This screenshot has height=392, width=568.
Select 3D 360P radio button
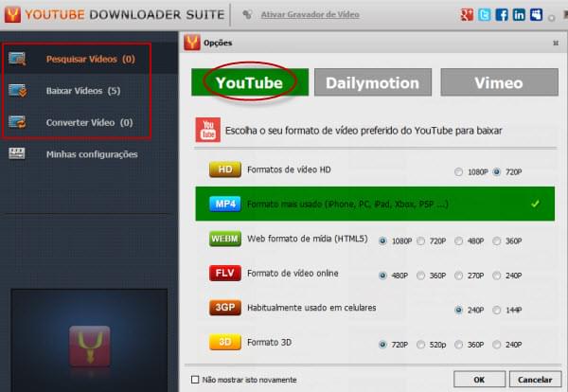coord(458,344)
